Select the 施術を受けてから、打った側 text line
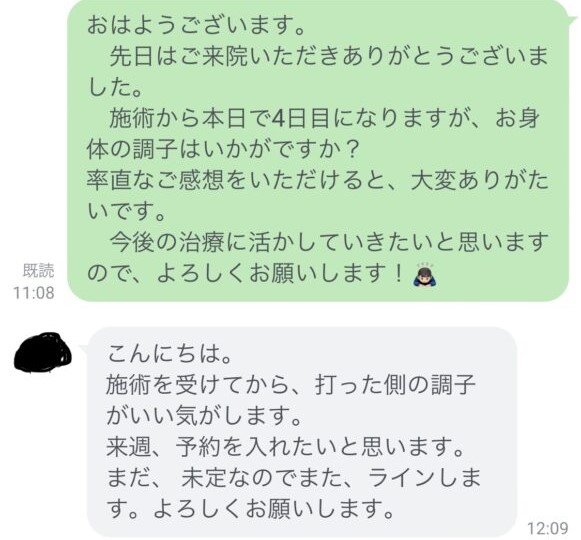The width and height of the screenshot is (581, 540). coord(291,384)
